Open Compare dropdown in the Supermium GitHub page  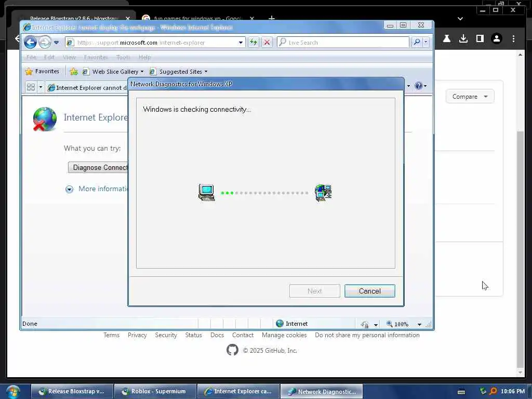(470, 97)
